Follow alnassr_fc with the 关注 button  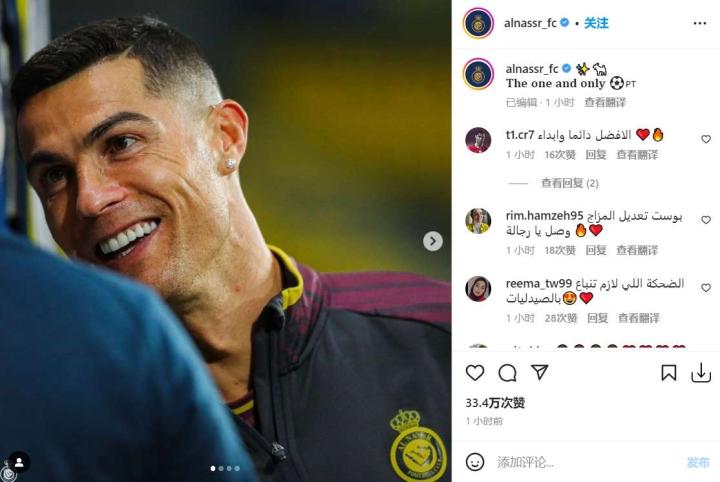pos(596,23)
